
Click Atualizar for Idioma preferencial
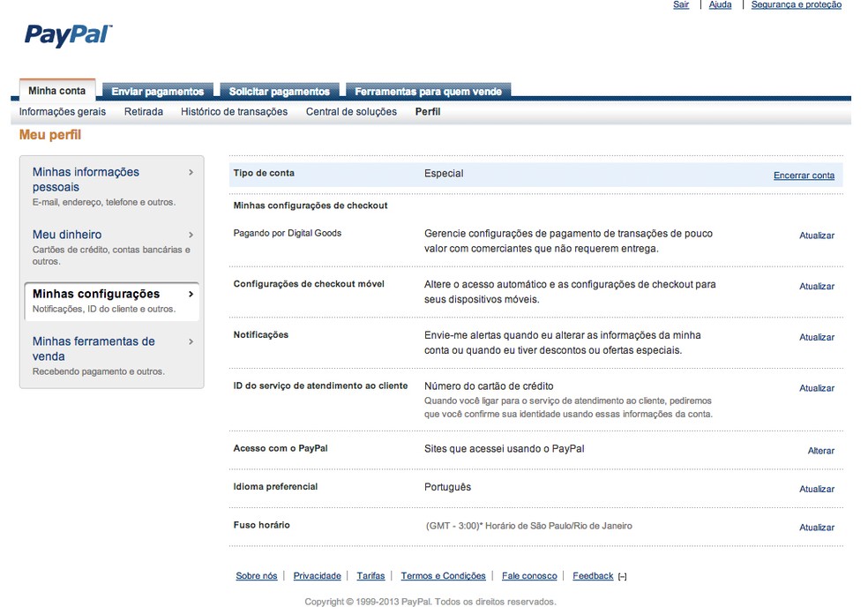coord(817,490)
